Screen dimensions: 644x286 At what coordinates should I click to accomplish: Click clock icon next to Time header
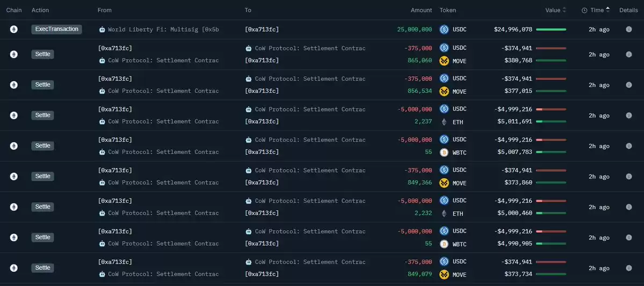584,10
